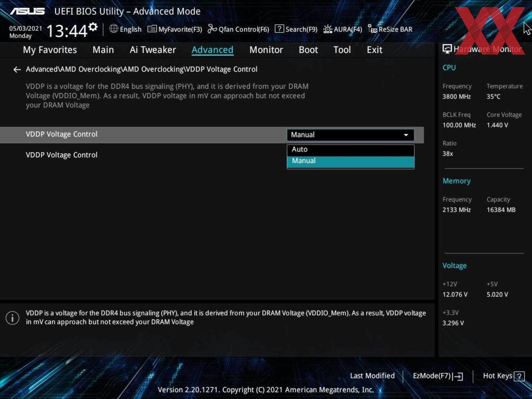
Task: Click the Memory section heading
Action: pyautogui.click(x=457, y=181)
